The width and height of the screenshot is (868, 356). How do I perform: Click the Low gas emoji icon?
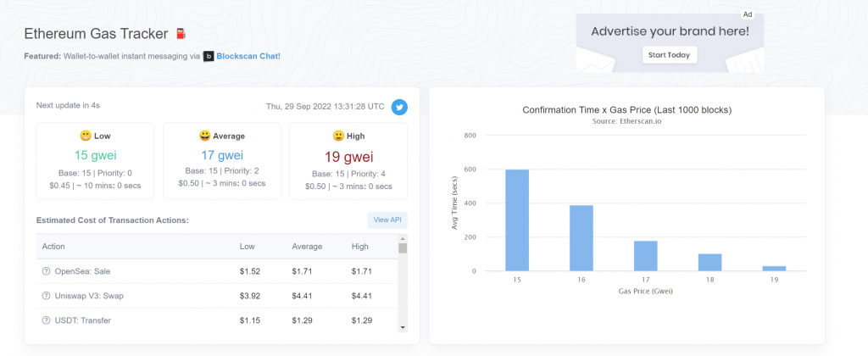coord(86,136)
